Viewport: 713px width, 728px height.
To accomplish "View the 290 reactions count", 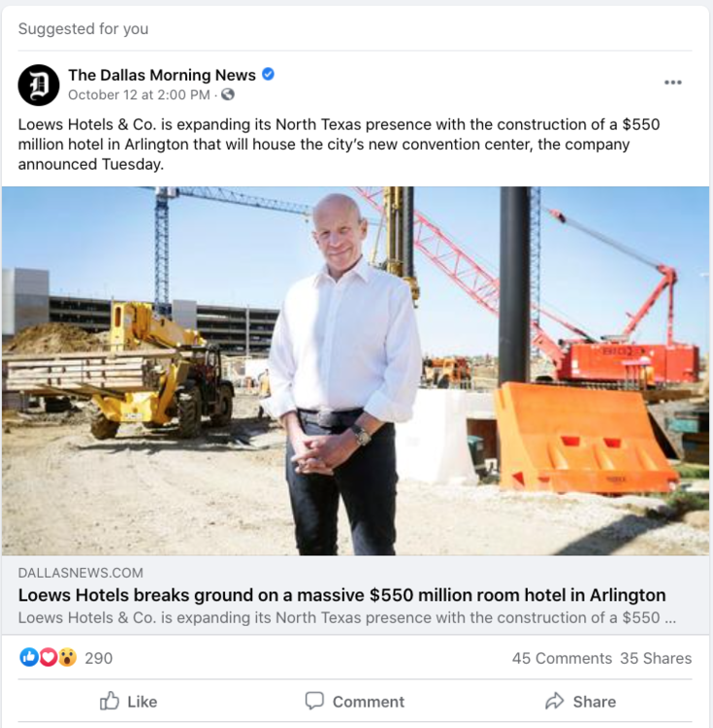I will point(98,658).
